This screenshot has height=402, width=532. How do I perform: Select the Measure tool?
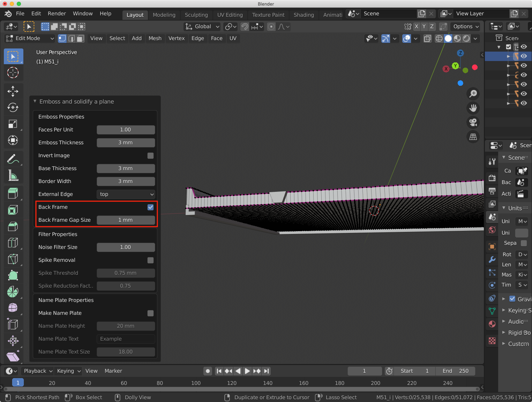13,175
